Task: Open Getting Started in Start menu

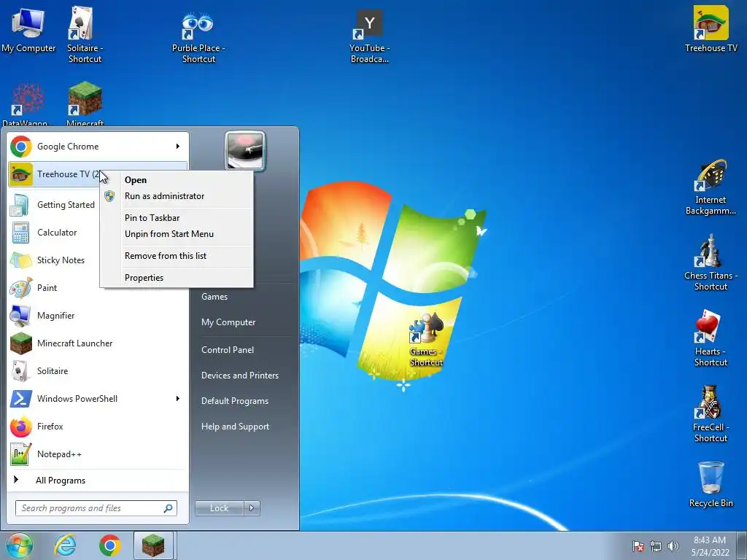Action: pyautogui.click(x=53, y=205)
